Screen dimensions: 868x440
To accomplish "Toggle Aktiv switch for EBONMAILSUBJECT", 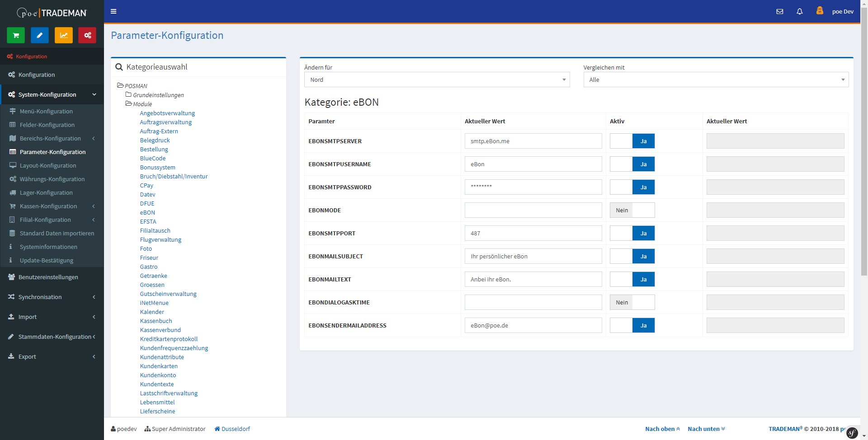I will pyautogui.click(x=632, y=256).
